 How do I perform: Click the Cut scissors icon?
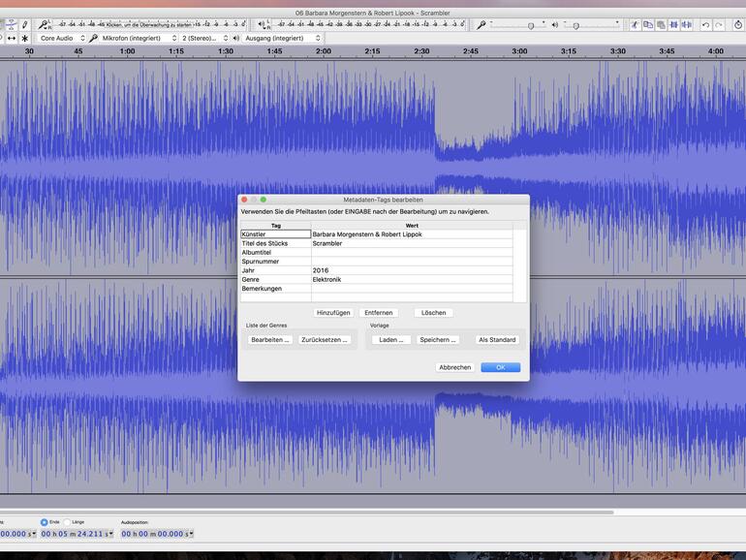[635, 25]
